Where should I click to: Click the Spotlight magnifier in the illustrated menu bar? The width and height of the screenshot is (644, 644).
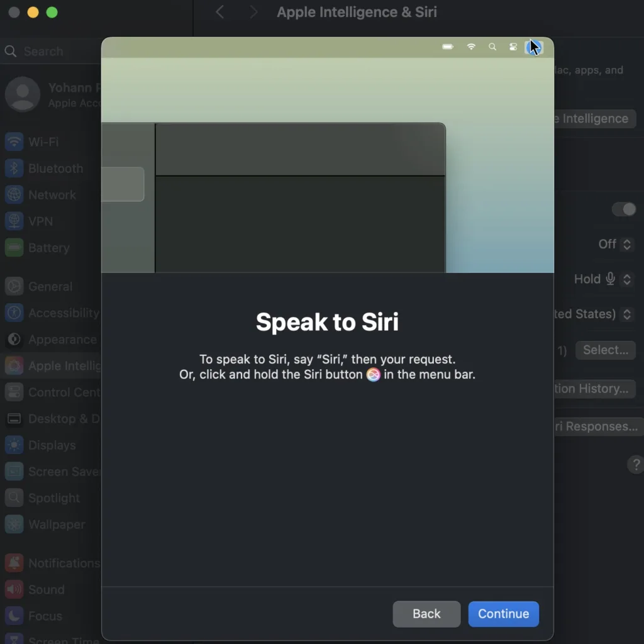[492, 47]
